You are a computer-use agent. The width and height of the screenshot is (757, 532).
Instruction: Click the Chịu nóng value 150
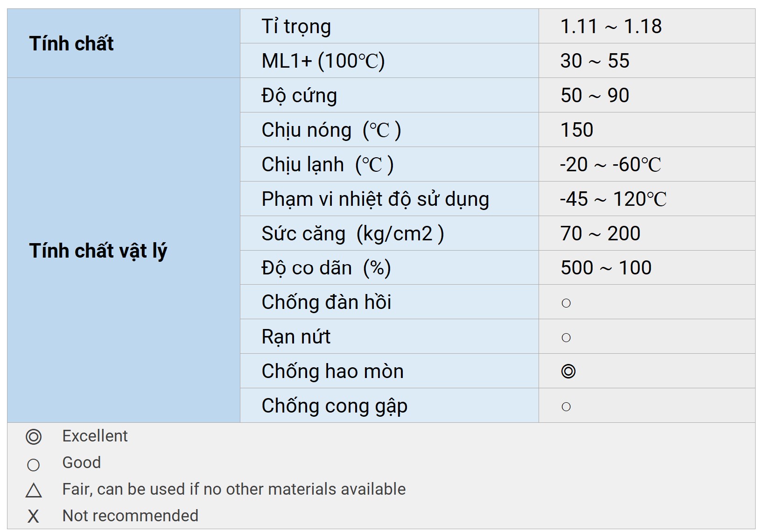pos(577,130)
